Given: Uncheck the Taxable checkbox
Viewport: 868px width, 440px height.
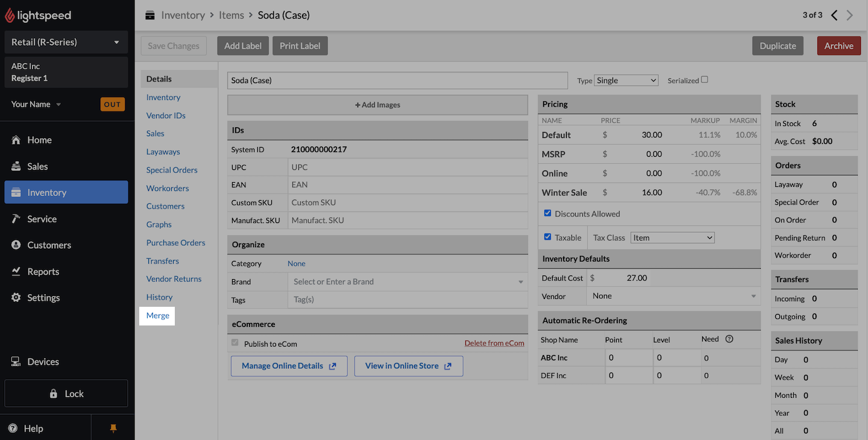Looking at the screenshot, I should point(548,237).
